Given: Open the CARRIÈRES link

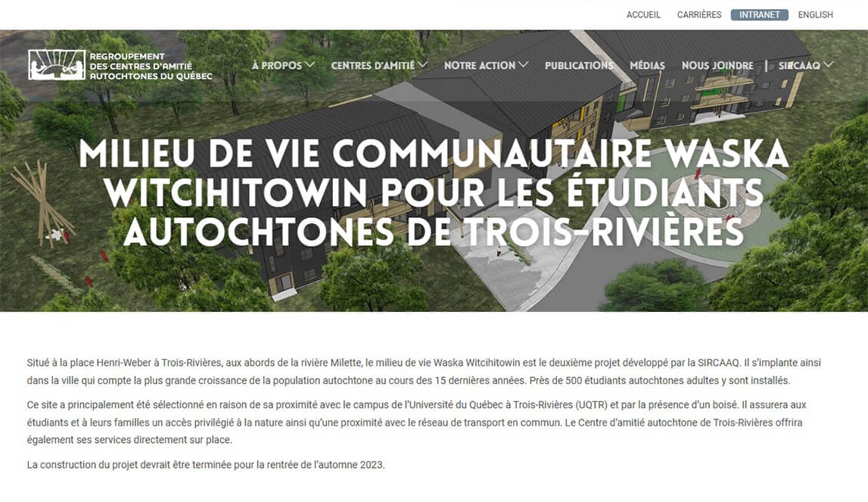Looking at the screenshot, I should coord(699,14).
